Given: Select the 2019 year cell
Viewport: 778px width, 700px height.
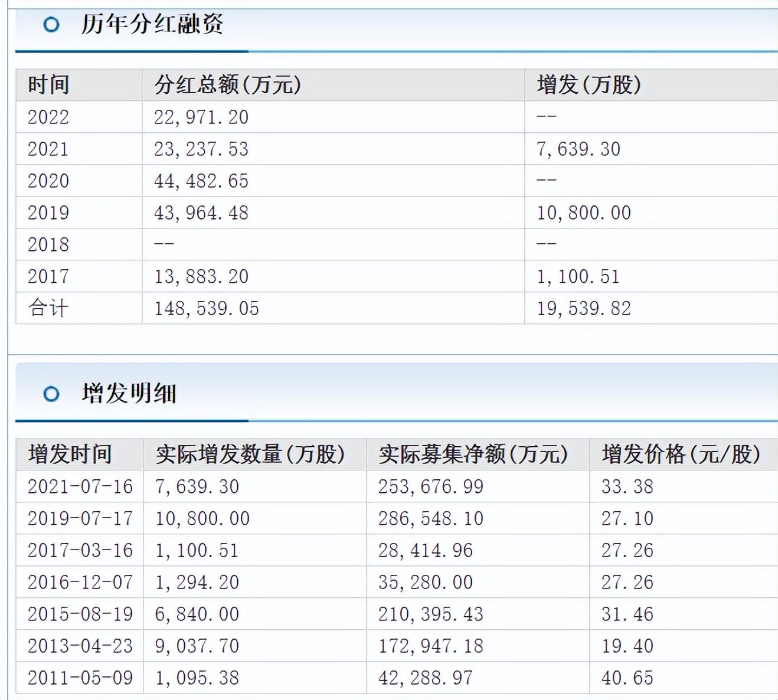Looking at the screenshot, I should (x=48, y=212).
